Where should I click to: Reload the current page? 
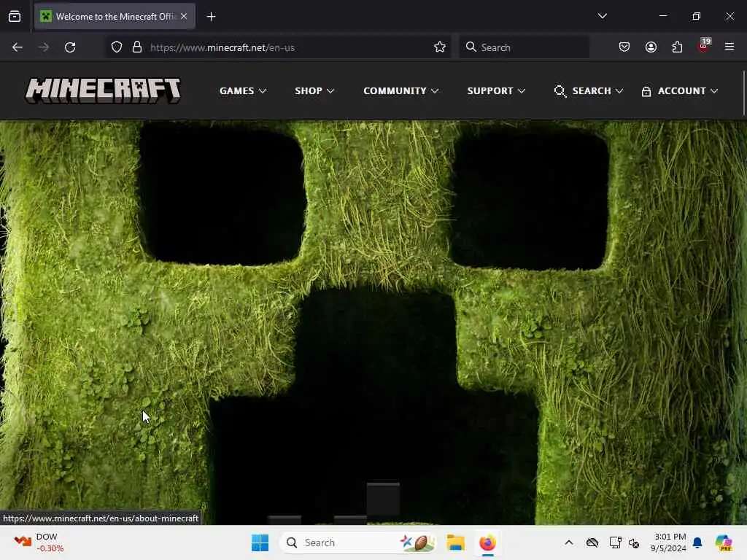point(70,47)
